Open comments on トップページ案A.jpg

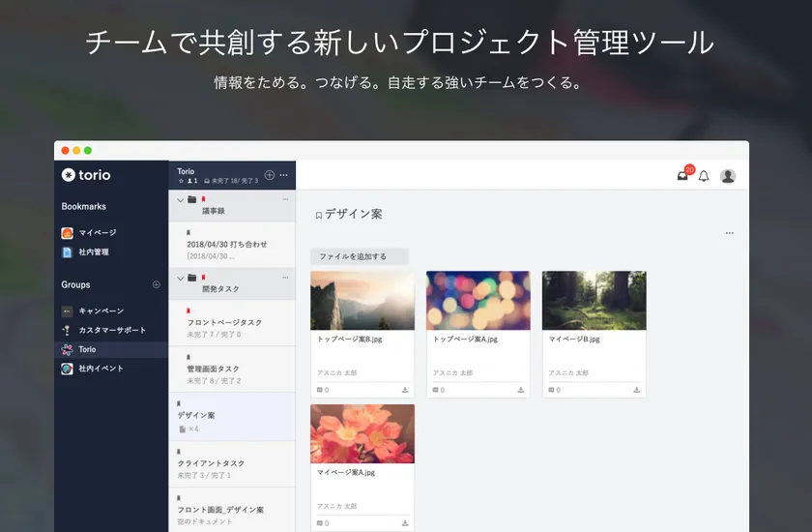coord(434,390)
